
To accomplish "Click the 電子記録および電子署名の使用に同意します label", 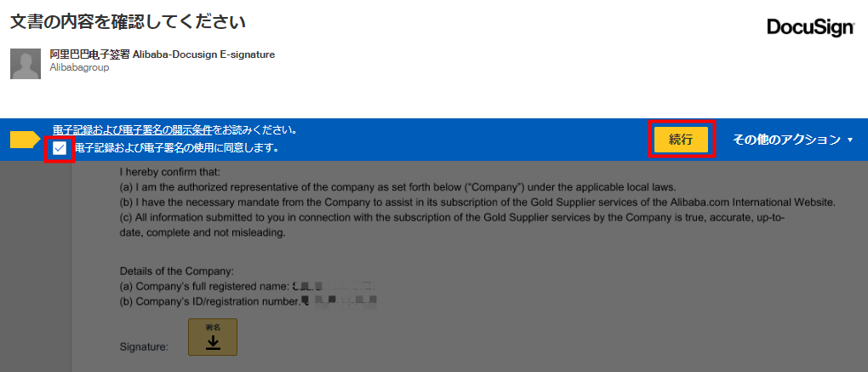I will pos(175,148).
